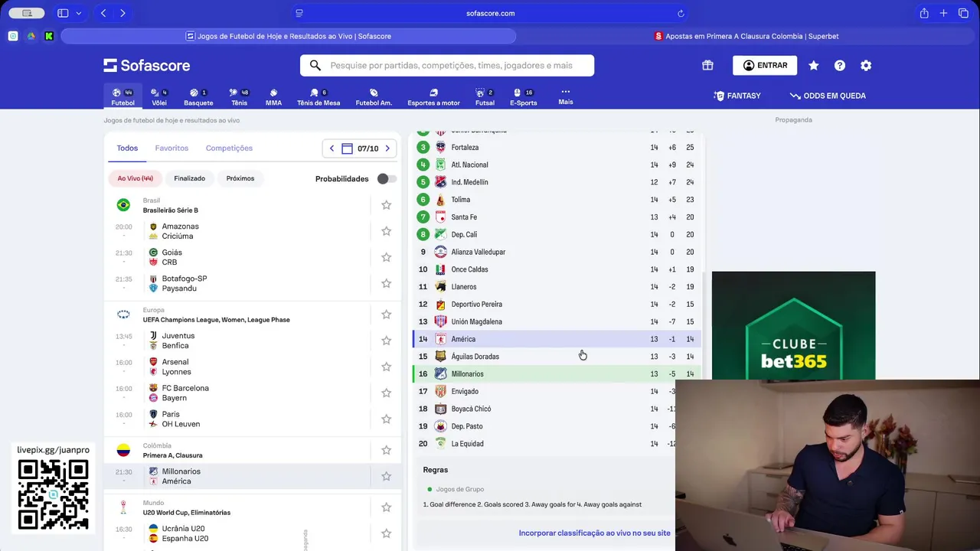Open the Vôlei sport tab
Viewport: 980px width, 551px height.
tap(159, 96)
